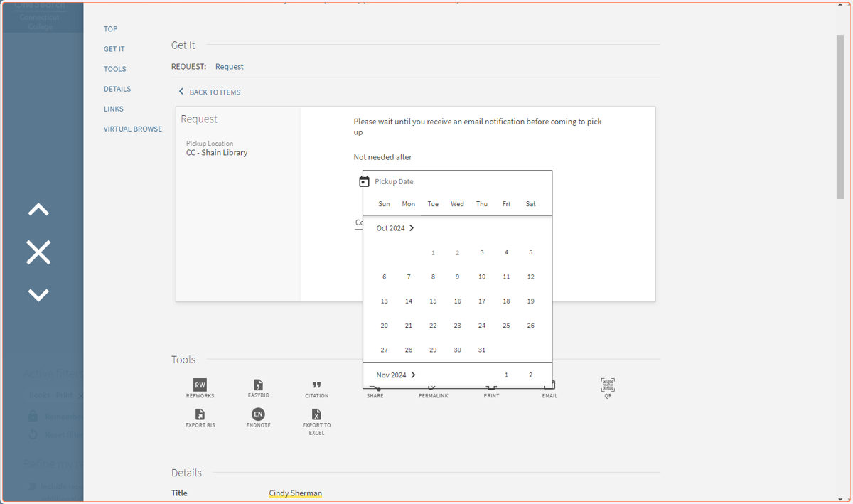Click 'CC - Shain Library' pickup location text

coord(217,153)
